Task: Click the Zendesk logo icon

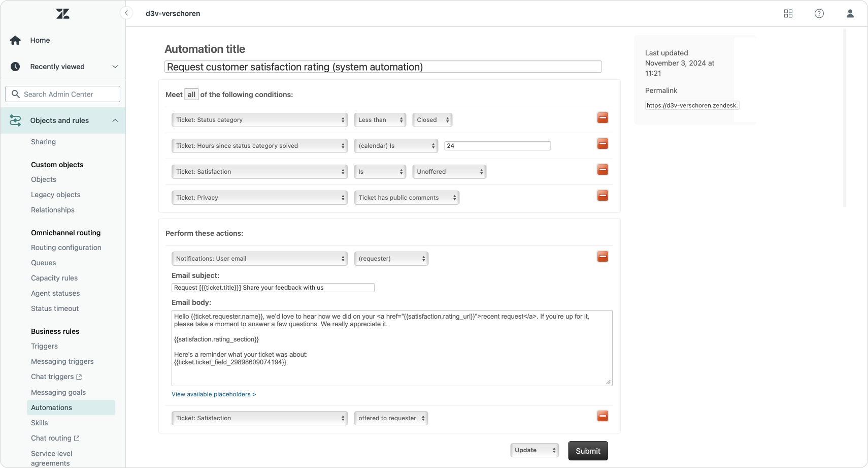Action: 63,14
